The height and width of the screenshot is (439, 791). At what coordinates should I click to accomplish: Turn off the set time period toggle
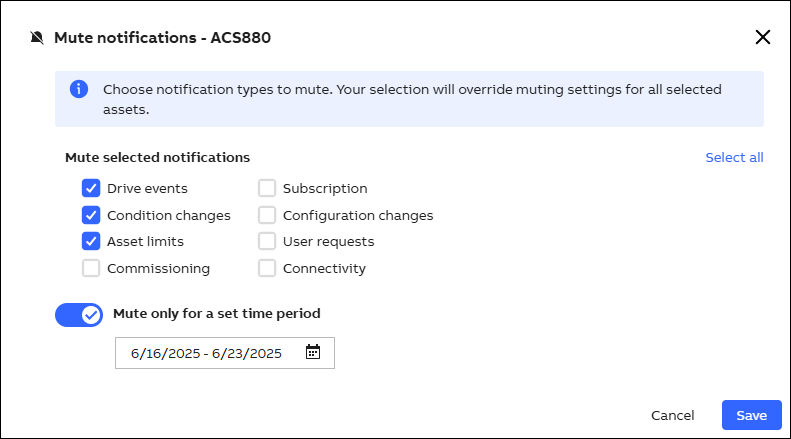coord(79,315)
